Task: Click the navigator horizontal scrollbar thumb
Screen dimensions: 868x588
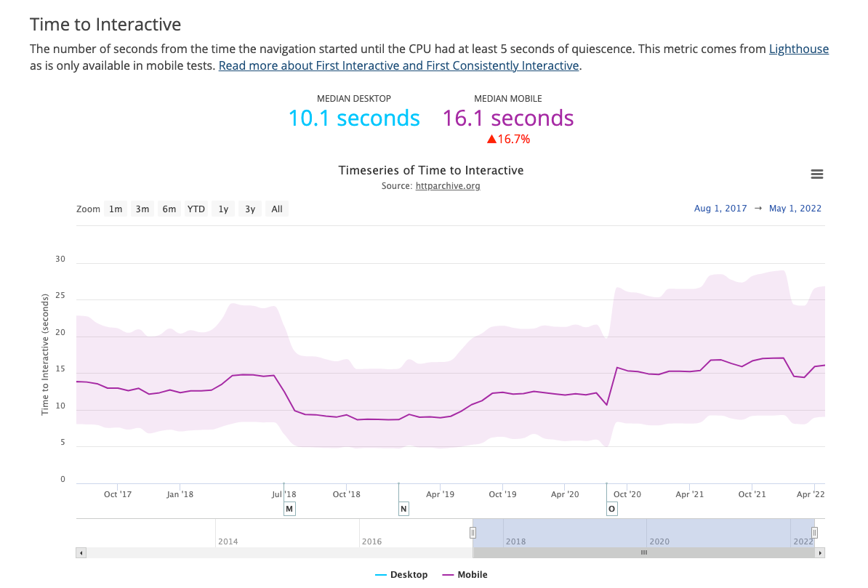Action: [644, 552]
